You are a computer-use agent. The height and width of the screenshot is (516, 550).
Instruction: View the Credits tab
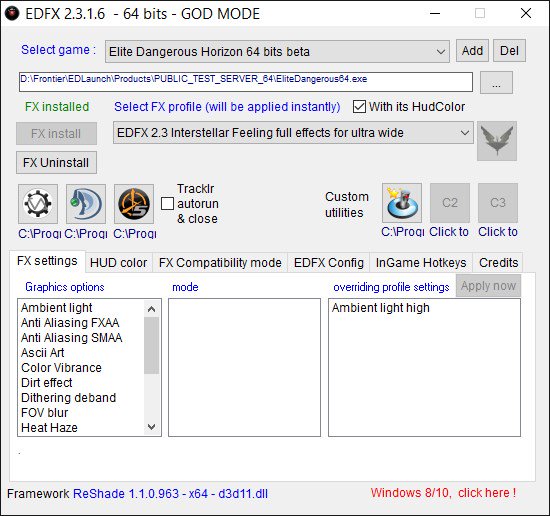[498, 263]
